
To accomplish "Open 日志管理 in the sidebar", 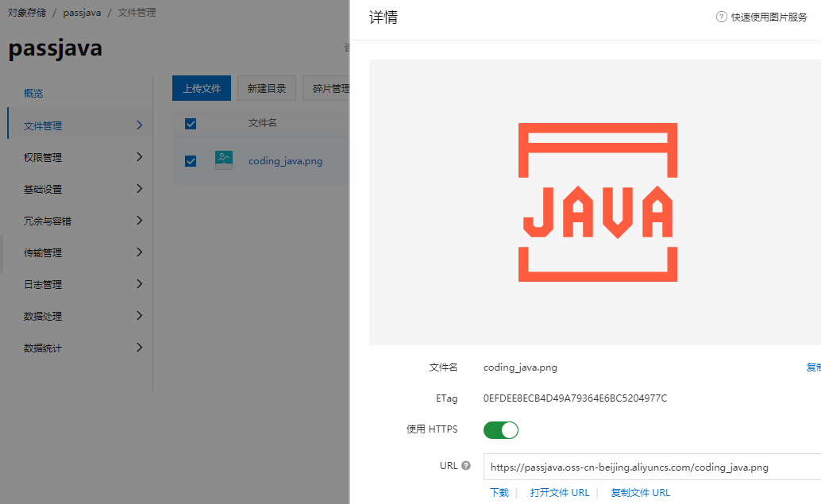I will coord(43,284).
